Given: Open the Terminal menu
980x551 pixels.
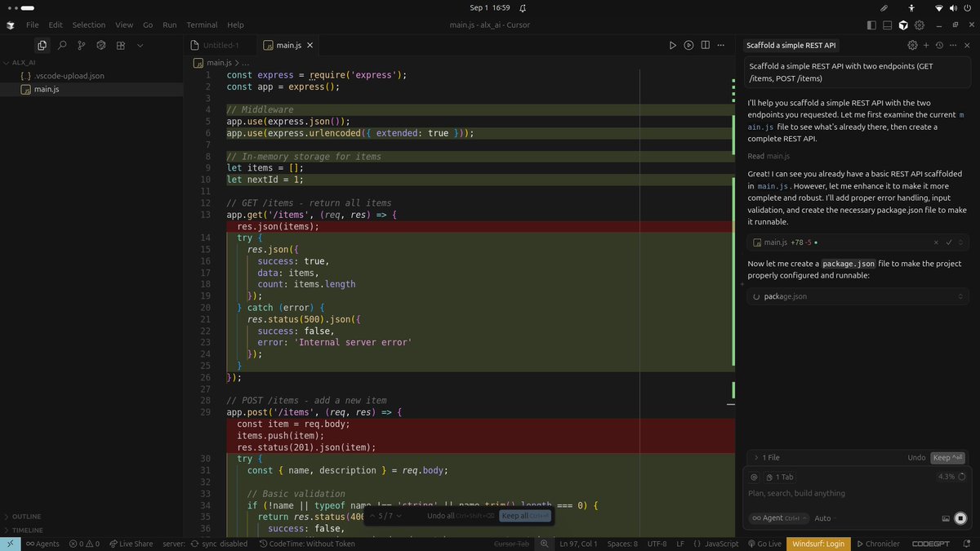Looking at the screenshot, I should pos(202,25).
